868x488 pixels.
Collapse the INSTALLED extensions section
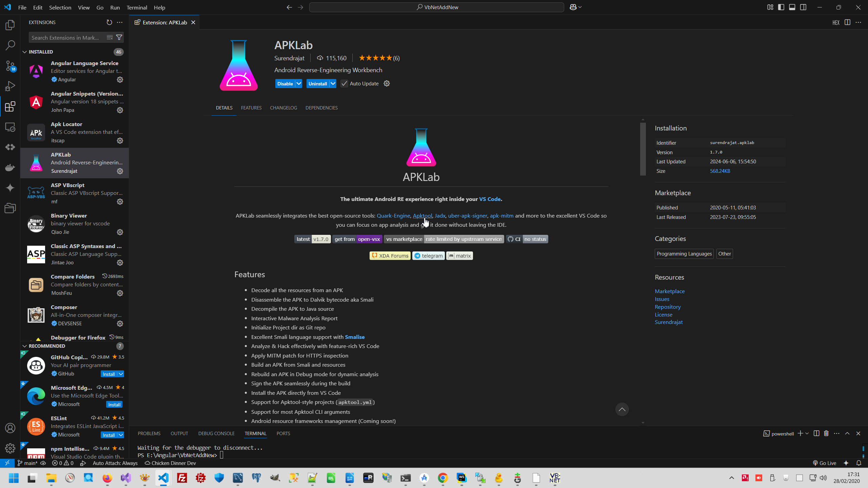[x=25, y=52]
